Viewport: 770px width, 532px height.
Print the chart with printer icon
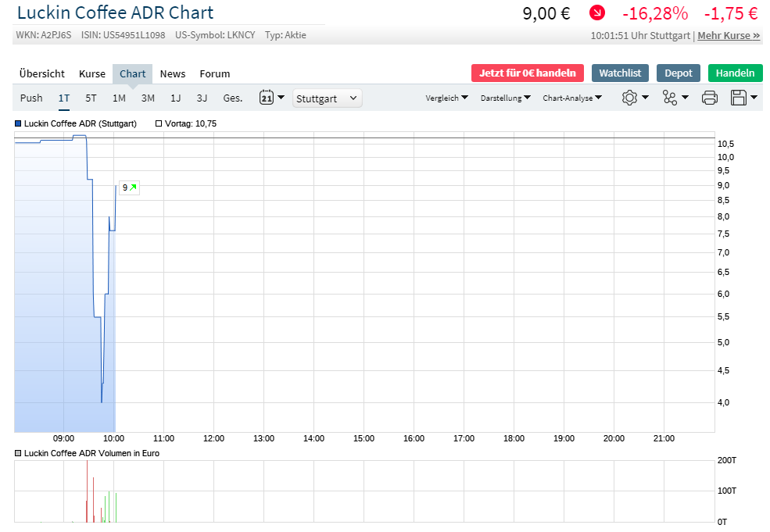tap(709, 98)
